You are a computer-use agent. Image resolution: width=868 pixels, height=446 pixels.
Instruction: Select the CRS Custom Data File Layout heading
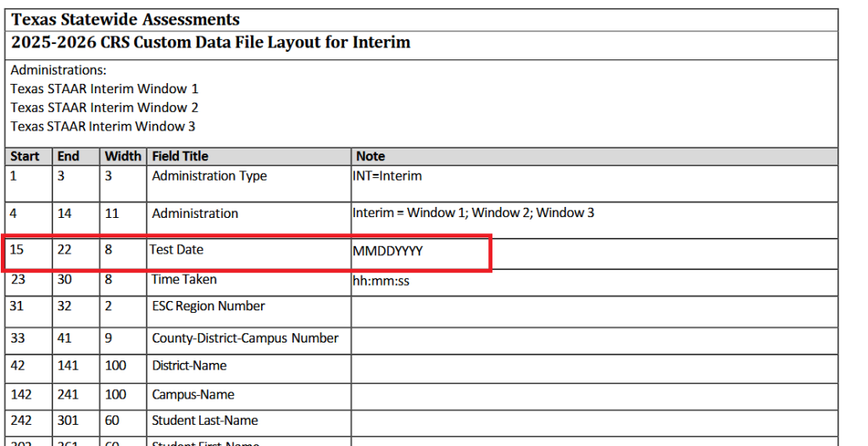[210, 42]
